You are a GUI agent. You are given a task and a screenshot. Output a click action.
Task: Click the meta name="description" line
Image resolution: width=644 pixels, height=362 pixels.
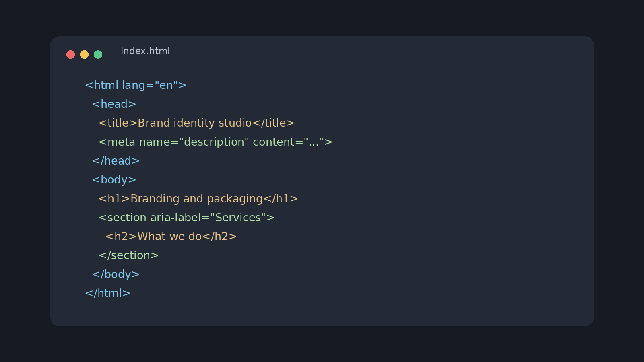(x=216, y=142)
